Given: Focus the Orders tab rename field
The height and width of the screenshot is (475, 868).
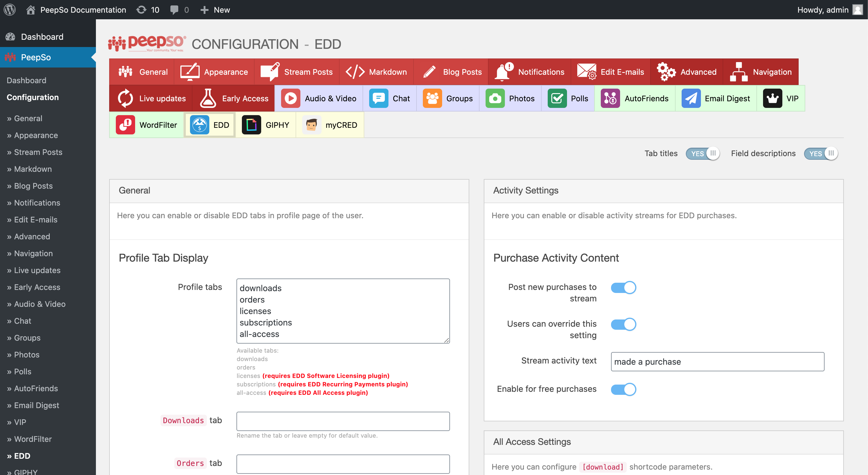Looking at the screenshot, I should pos(343,464).
